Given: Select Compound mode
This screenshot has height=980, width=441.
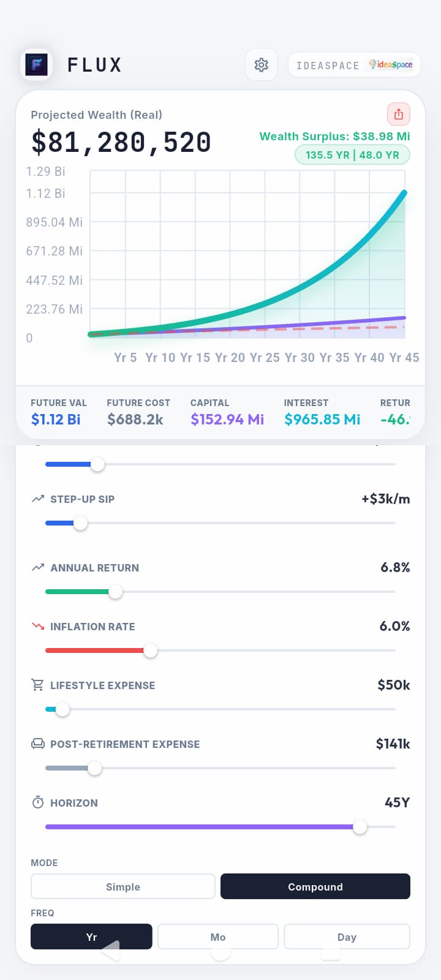Looking at the screenshot, I should (315, 886).
